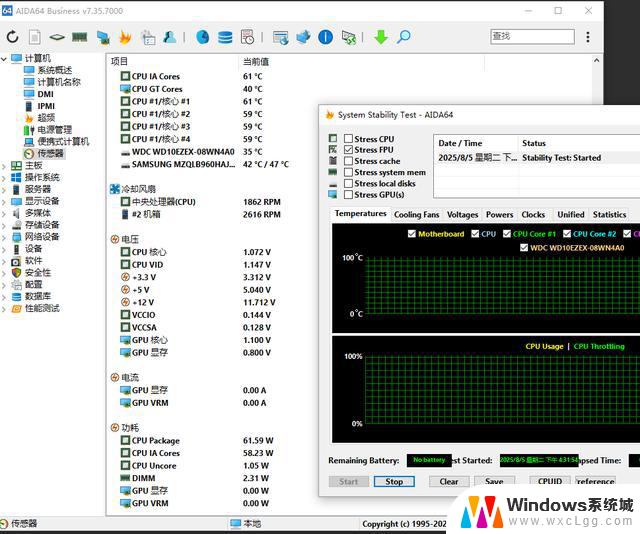Click the clipboard checklist toolbar icon

pos(148,37)
